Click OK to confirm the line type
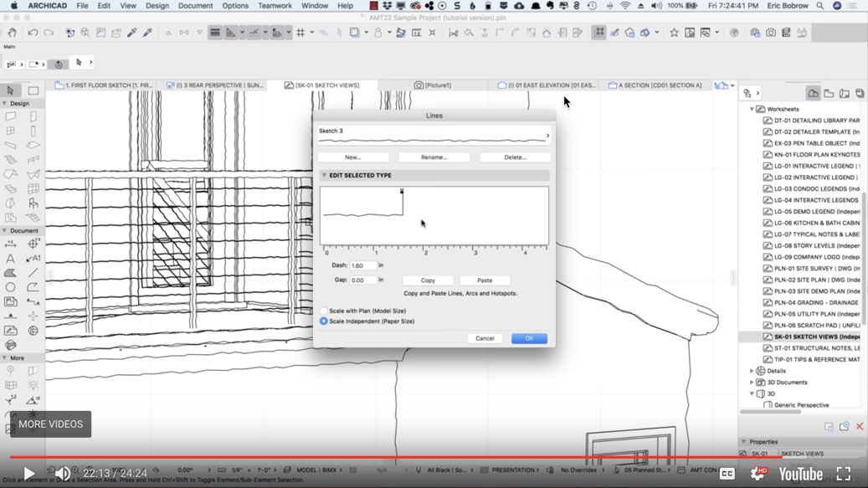 click(528, 338)
